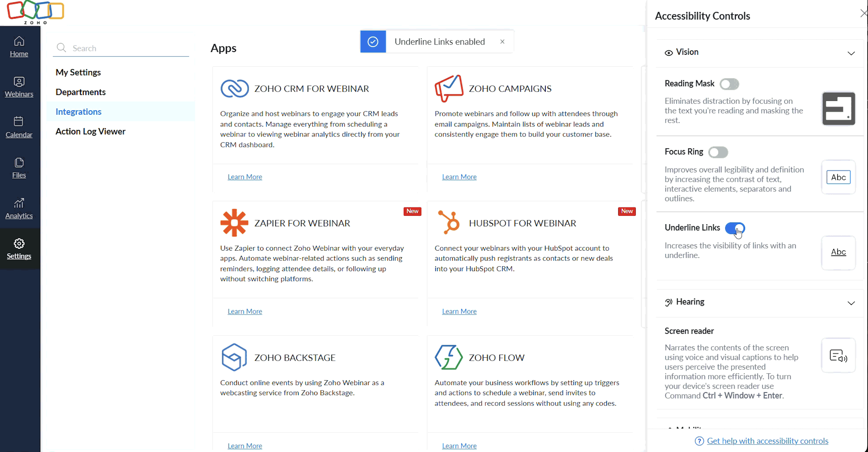
Task: Click Learn More under Zoho Campaigns
Action: (x=459, y=177)
